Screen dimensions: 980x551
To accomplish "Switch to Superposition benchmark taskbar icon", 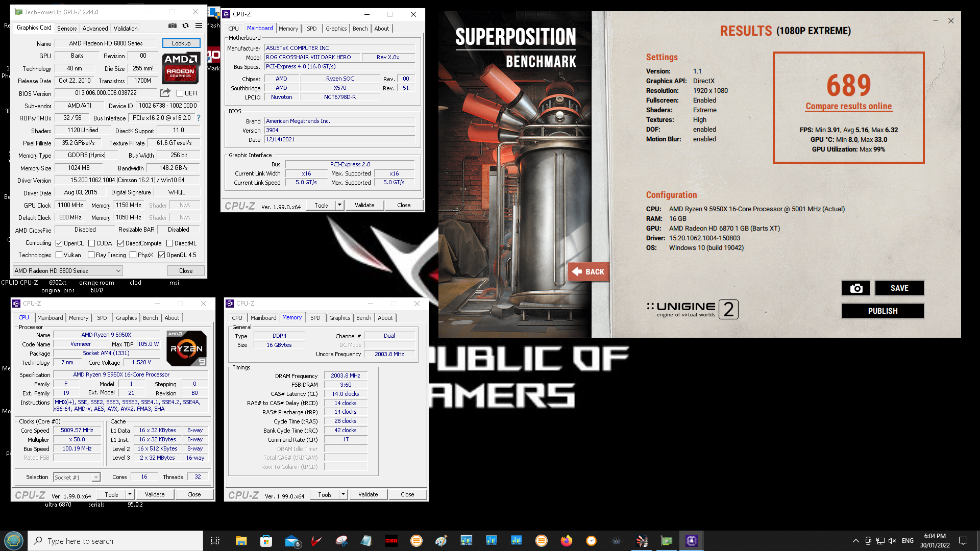I will pyautogui.click(x=642, y=541).
